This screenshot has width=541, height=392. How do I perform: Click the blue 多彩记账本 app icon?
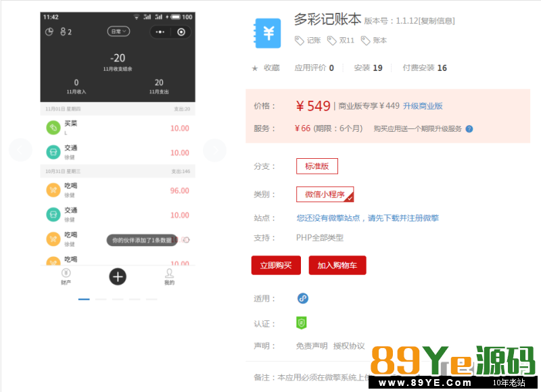(x=267, y=33)
